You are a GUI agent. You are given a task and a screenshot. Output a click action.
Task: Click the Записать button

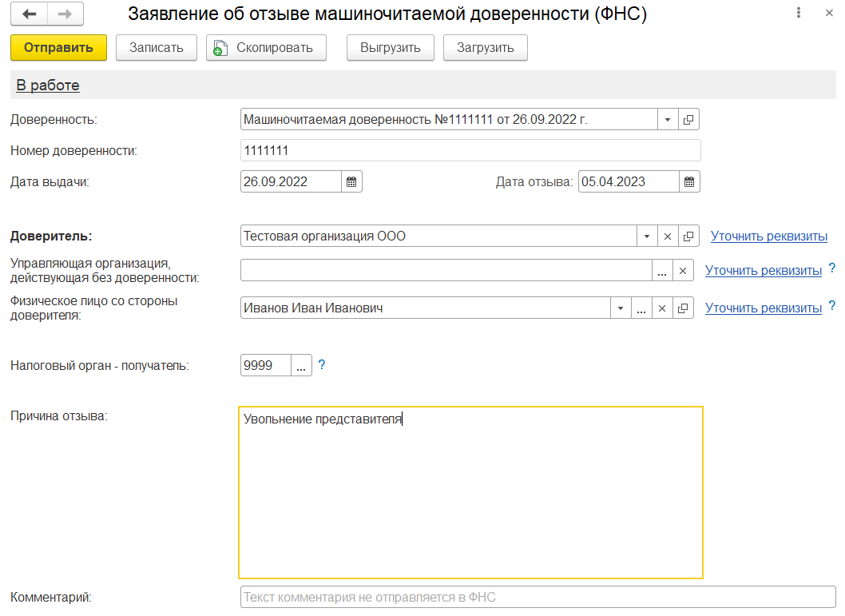coord(157,47)
